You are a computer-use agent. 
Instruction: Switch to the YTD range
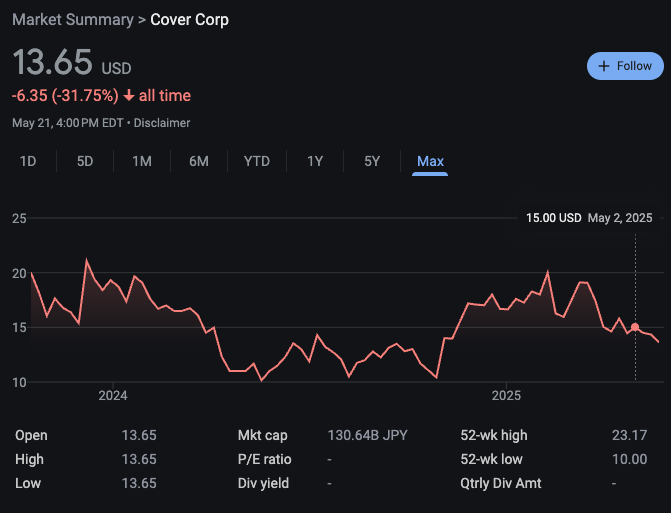point(257,161)
